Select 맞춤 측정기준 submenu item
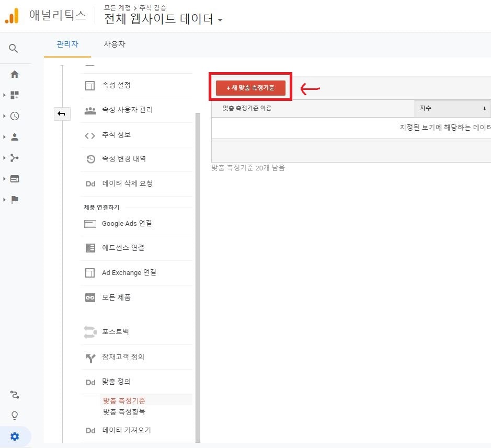 coord(124,400)
